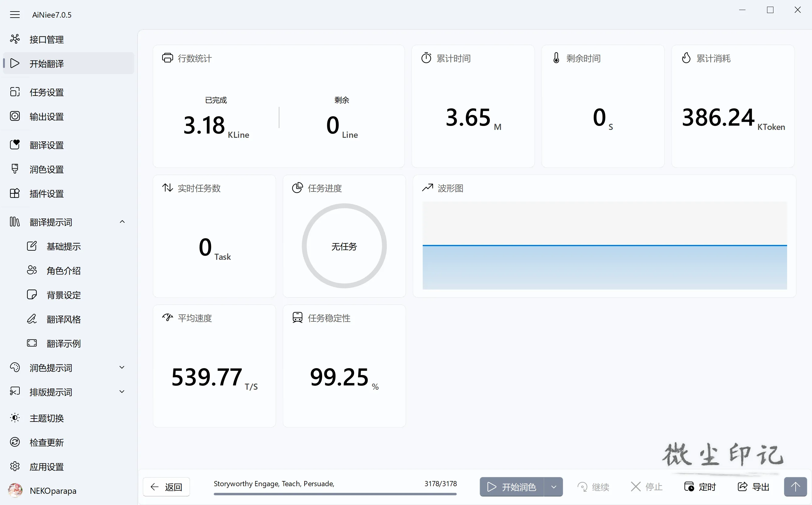Click the 99.25 % stability value
The width and height of the screenshot is (812, 505).
344,378
